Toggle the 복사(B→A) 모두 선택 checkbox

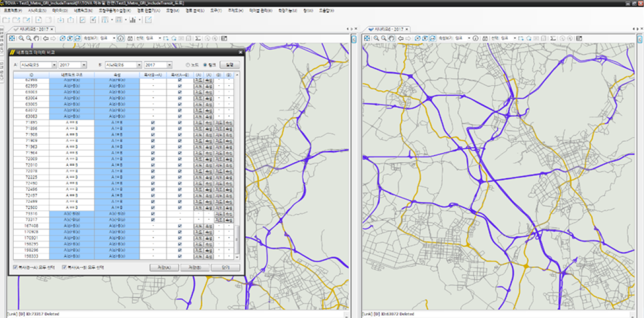15,267
